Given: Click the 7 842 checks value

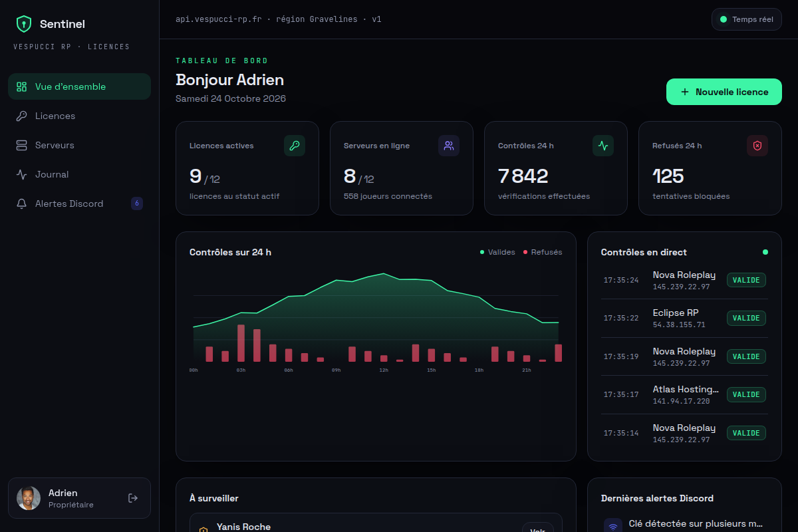Looking at the screenshot, I should click(523, 176).
